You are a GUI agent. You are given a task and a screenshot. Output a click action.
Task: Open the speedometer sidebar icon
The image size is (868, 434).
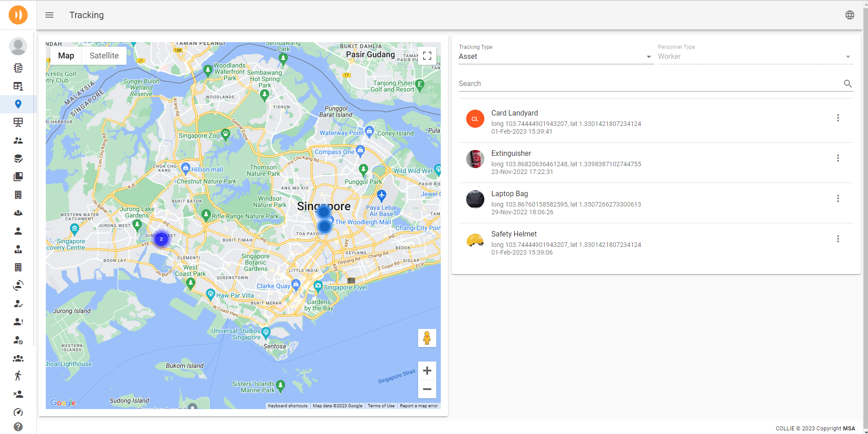pos(18,412)
